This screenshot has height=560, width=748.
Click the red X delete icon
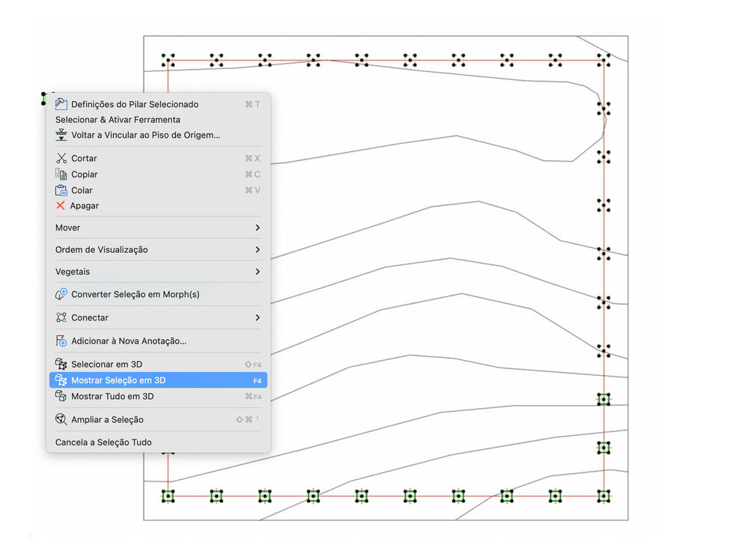click(x=60, y=206)
